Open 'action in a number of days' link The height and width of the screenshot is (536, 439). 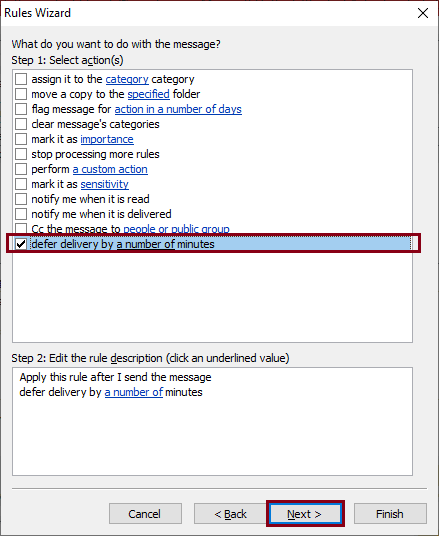point(178,109)
